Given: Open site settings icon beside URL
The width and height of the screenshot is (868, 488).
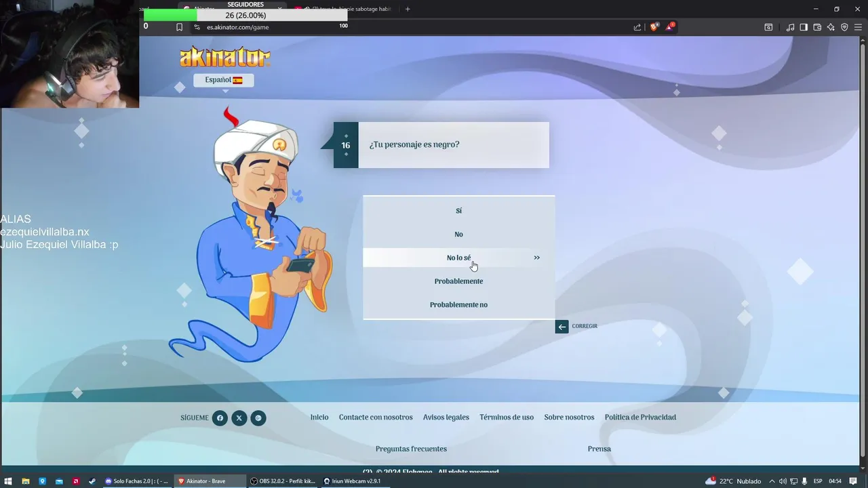Looking at the screenshot, I should (x=197, y=27).
